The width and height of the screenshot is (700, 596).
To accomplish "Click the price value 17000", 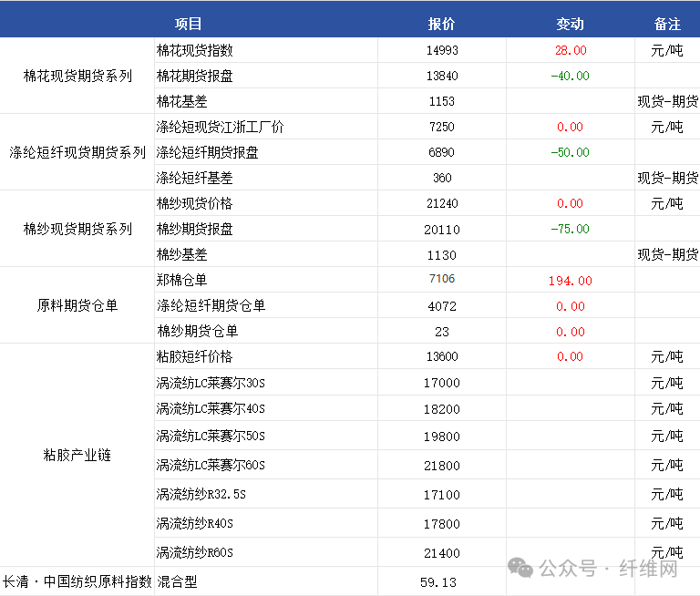I will (x=442, y=383).
